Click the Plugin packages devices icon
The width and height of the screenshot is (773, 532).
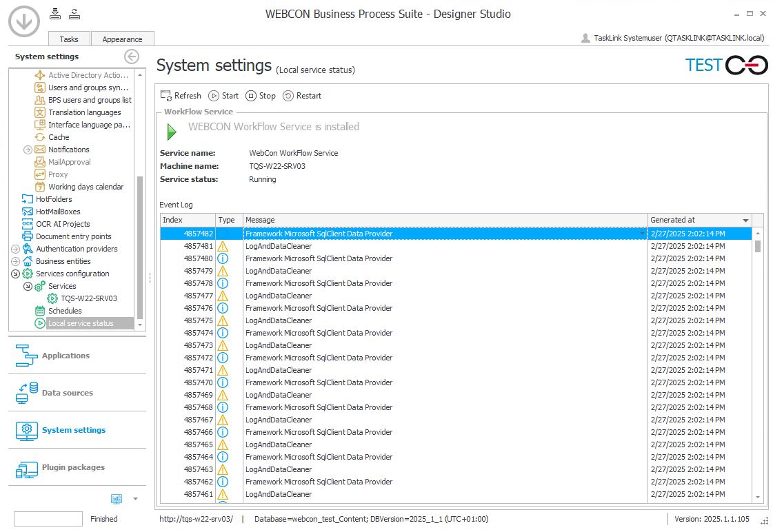click(x=27, y=470)
